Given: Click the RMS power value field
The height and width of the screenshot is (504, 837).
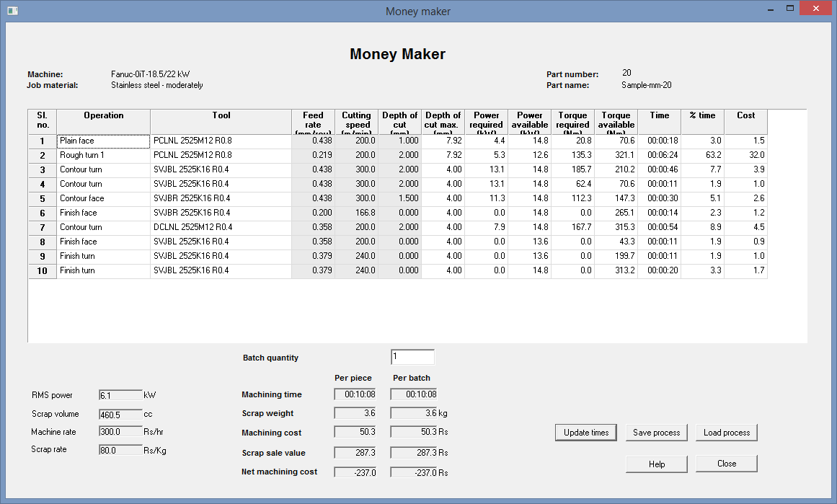Looking at the screenshot, I should click(120, 395).
